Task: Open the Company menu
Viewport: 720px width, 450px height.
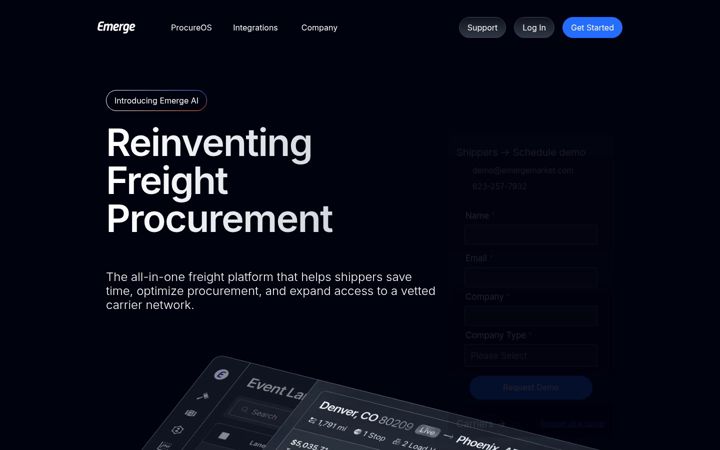Action: [x=319, y=28]
